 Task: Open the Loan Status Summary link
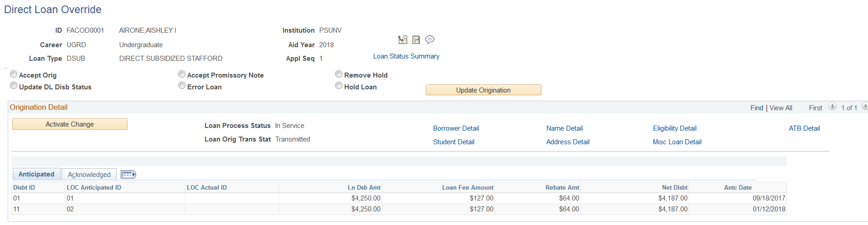(406, 56)
